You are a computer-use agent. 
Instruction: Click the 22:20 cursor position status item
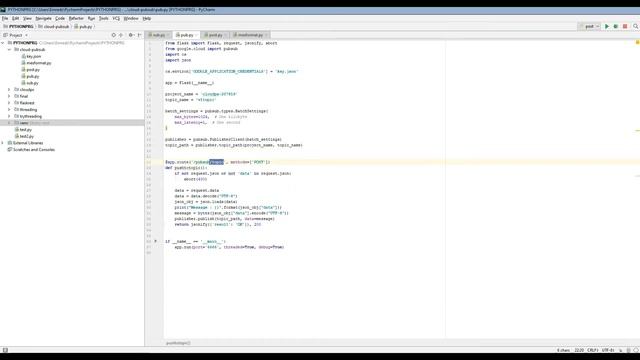[579, 350]
